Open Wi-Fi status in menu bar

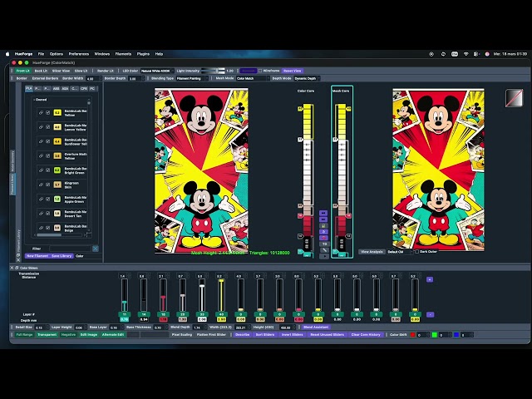click(465, 54)
